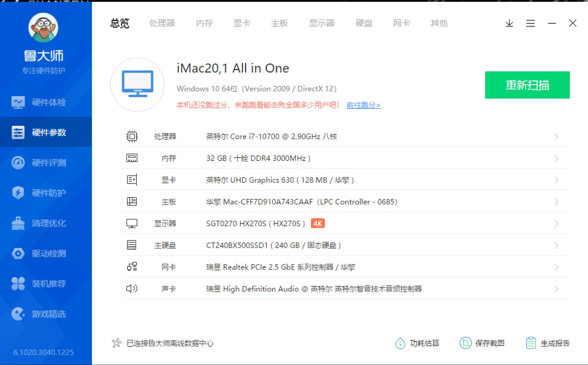The width and height of the screenshot is (588, 365).
Task: Click SGT0270 HX270S display text
Action: click(x=256, y=223)
